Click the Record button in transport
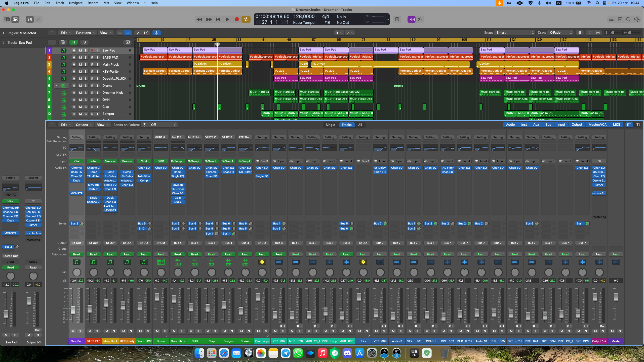644x362 pixels. (236, 19)
